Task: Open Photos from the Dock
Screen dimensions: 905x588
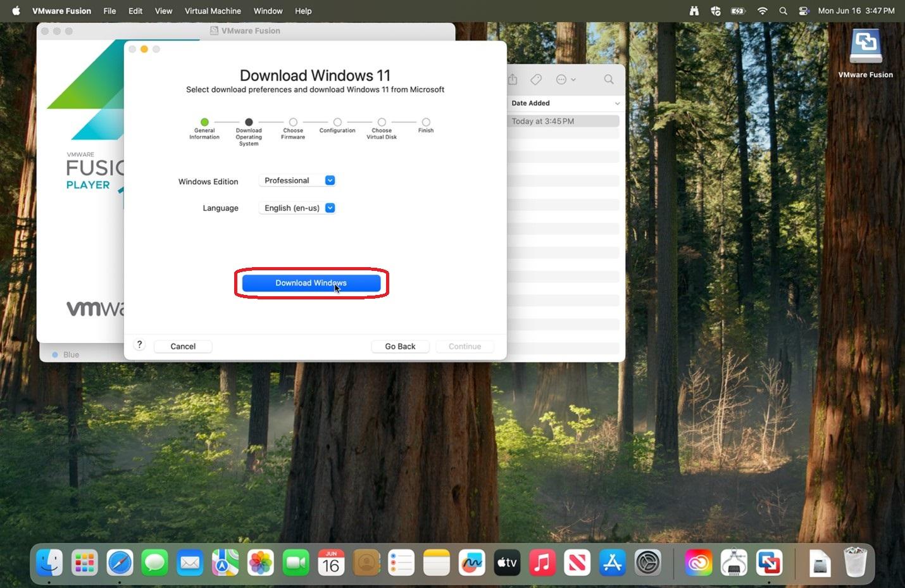Action: [260, 562]
